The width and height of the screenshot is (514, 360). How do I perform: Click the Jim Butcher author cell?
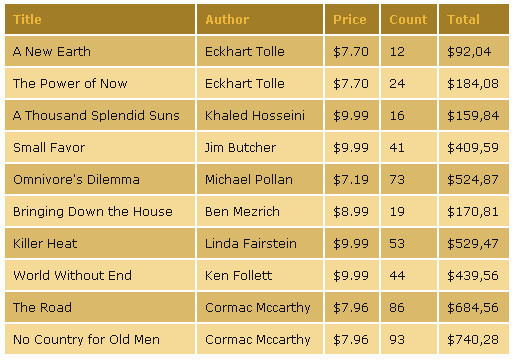(x=260, y=147)
